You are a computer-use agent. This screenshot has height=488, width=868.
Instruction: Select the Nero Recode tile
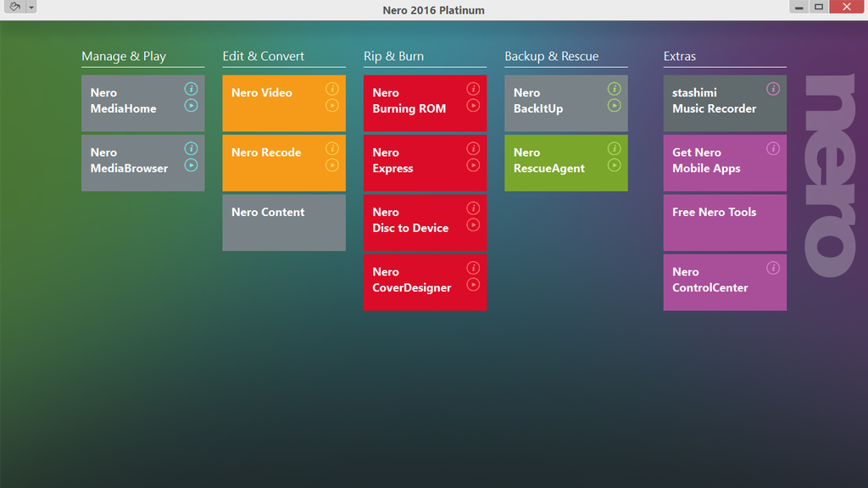(x=284, y=164)
